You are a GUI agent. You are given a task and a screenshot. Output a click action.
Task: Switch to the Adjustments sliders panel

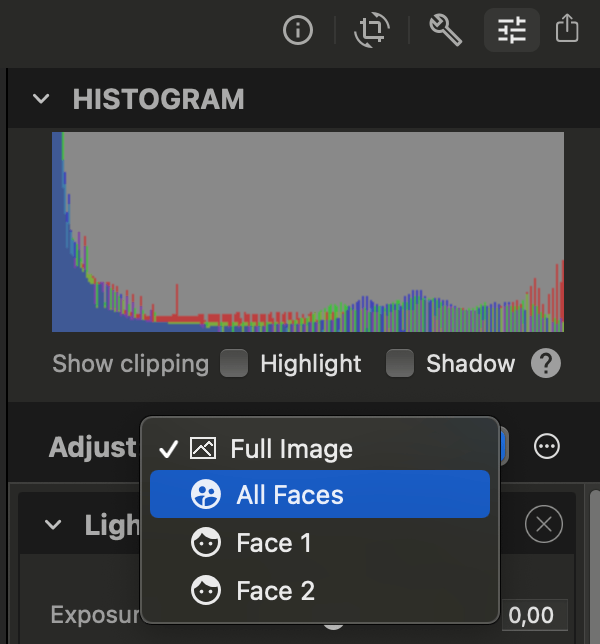point(512,30)
